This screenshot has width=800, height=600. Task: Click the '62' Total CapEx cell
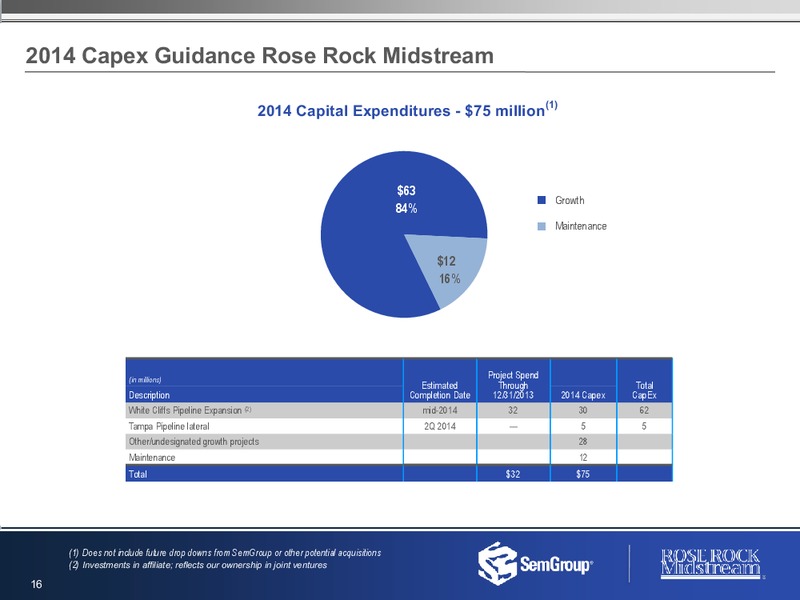[644, 411]
